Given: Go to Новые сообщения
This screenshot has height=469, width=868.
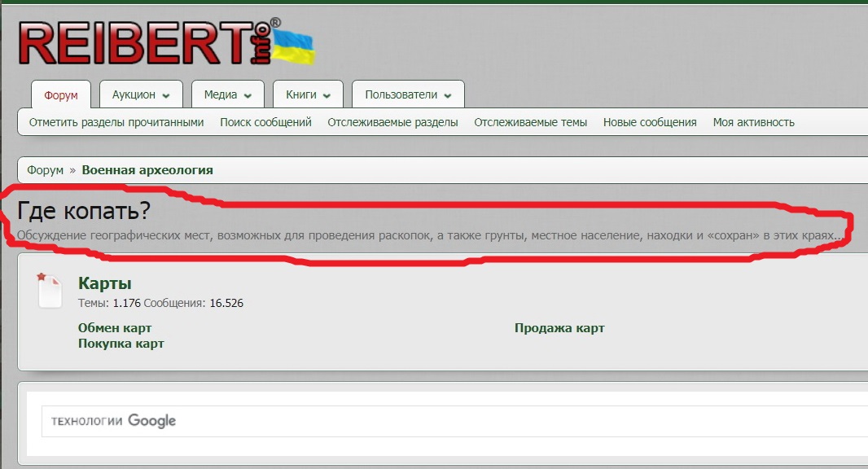Looking at the screenshot, I should click(650, 122).
